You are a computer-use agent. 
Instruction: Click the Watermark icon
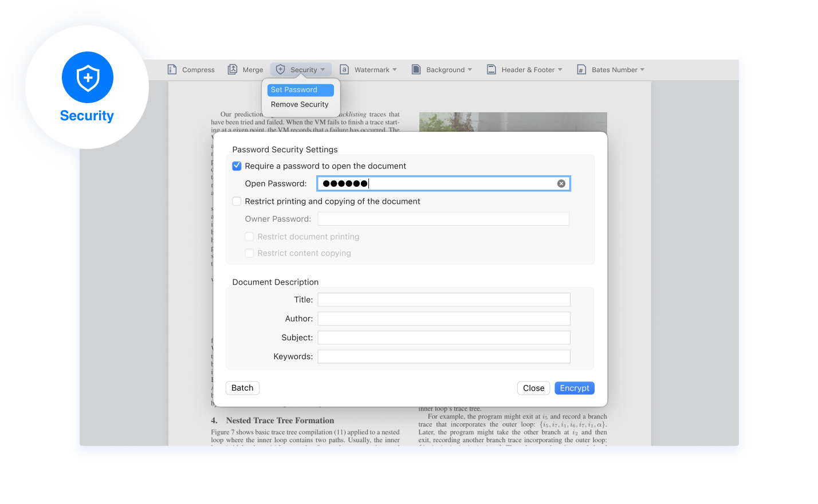pyautogui.click(x=344, y=69)
